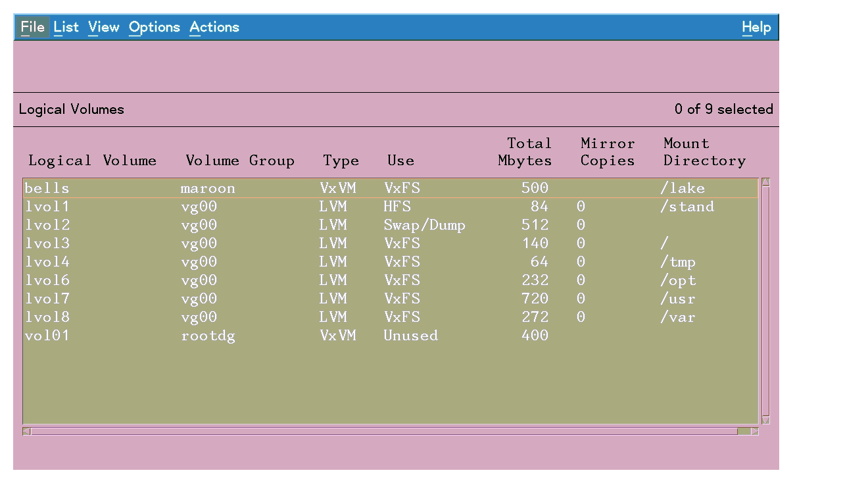
Task: Select the lvol6 row mounted at /opt
Action: click(x=47, y=280)
